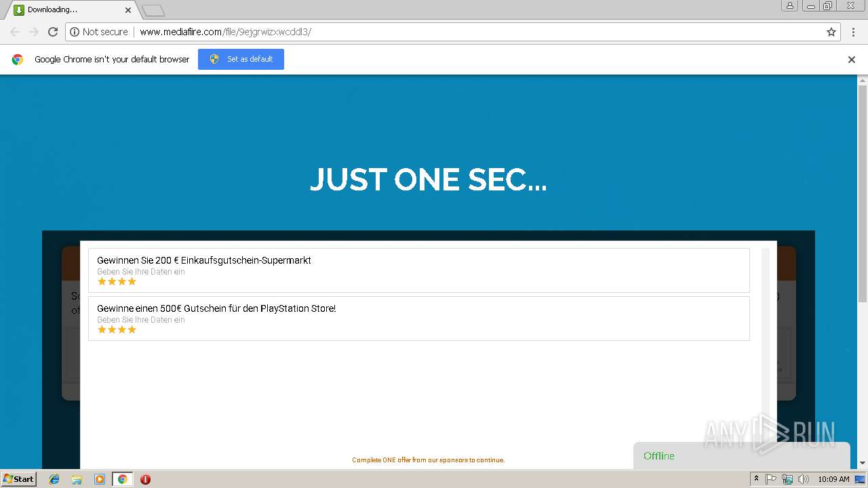Screen dimensions: 868x488
Task: Bookmark this page with the star icon
Action: (831, 32)
